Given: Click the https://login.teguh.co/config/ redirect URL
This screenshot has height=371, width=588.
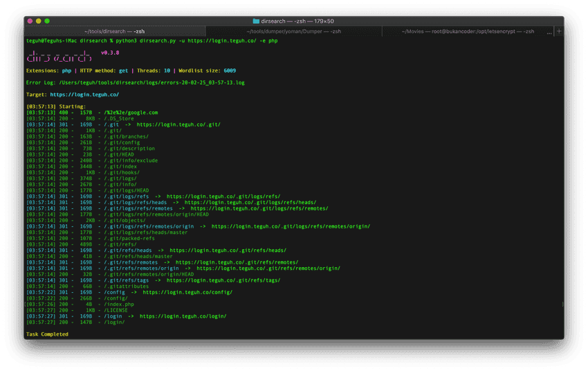Looking at the screenshot, I should [187, 292].
